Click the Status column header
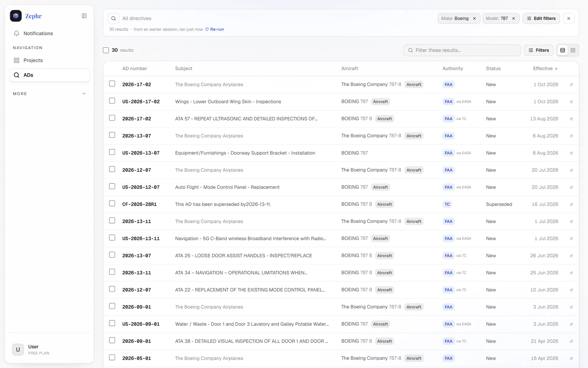This screenshot has width=588, height=368. (493, 68)
